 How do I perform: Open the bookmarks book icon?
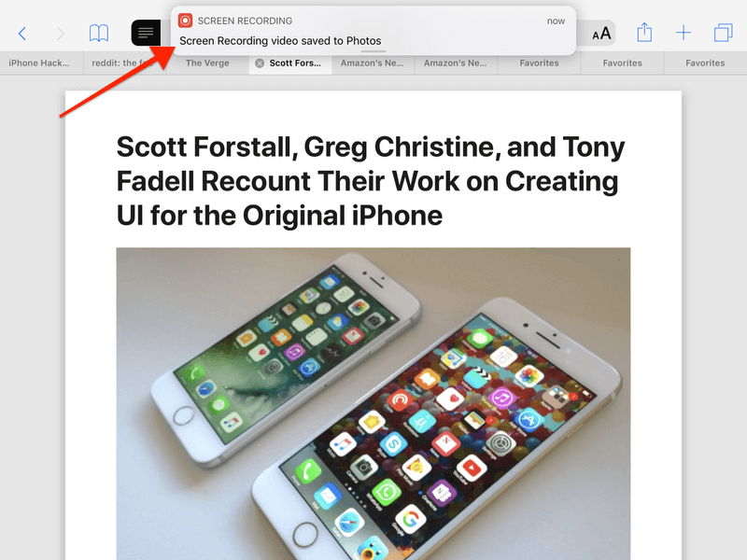coord(99,34)
